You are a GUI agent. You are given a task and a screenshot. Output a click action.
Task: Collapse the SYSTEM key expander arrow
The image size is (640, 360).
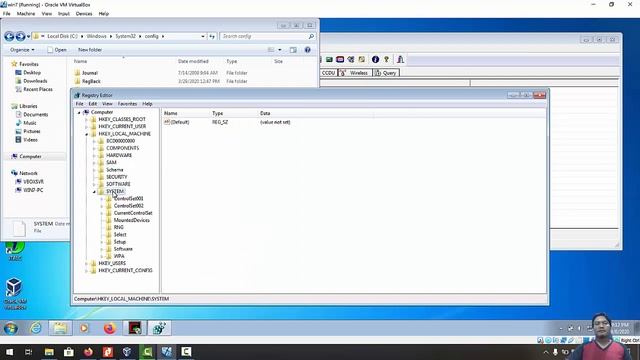coord(94,191)
